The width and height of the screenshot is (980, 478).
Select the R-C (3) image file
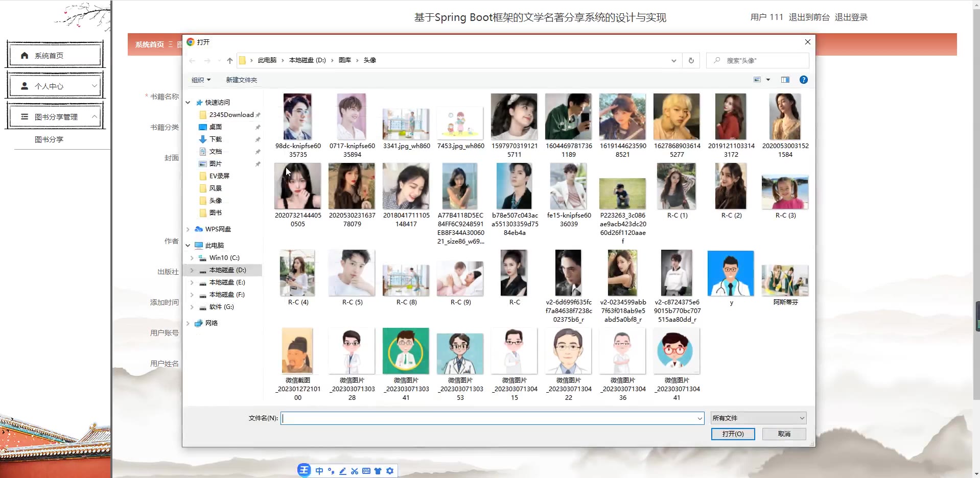785,197
